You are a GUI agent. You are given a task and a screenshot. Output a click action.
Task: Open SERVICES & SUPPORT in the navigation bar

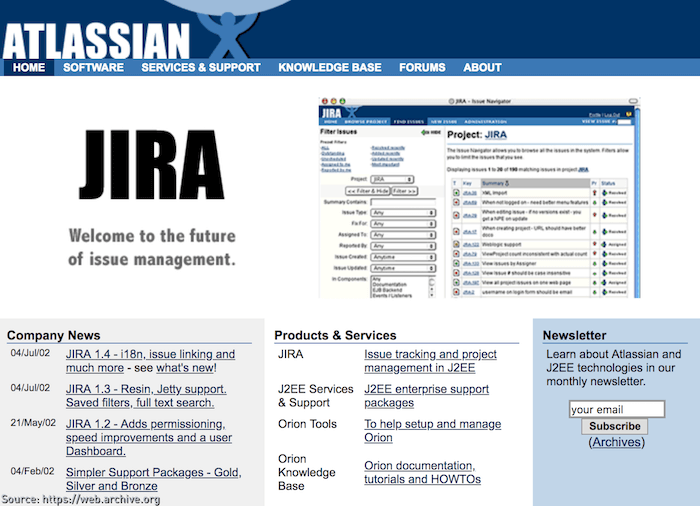(201, 67)
